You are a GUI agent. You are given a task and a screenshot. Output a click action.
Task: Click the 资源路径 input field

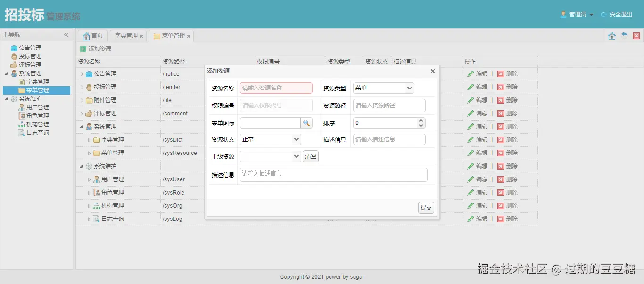pyautogui.click(x=389, y=105)
